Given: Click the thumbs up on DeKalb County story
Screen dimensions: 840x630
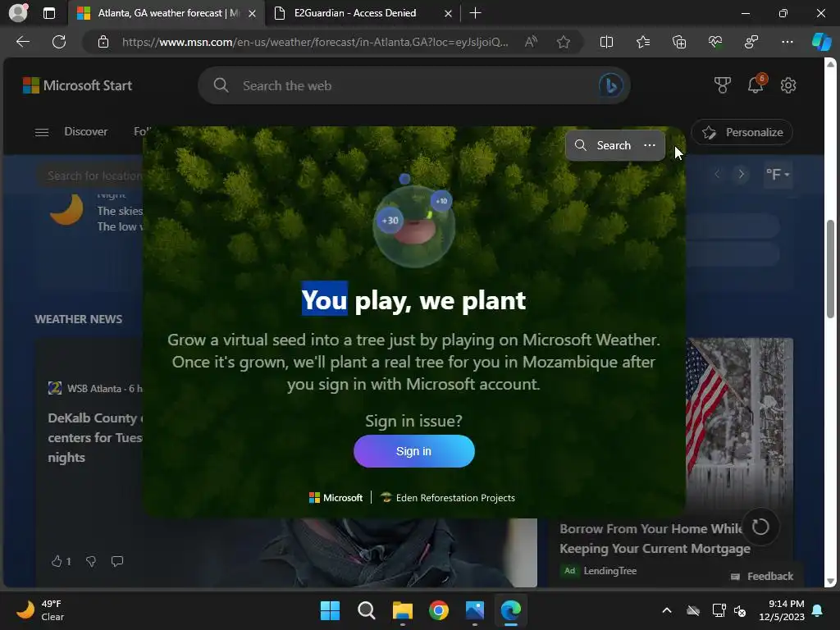Looking at the screenshot, I should [57, 561].
